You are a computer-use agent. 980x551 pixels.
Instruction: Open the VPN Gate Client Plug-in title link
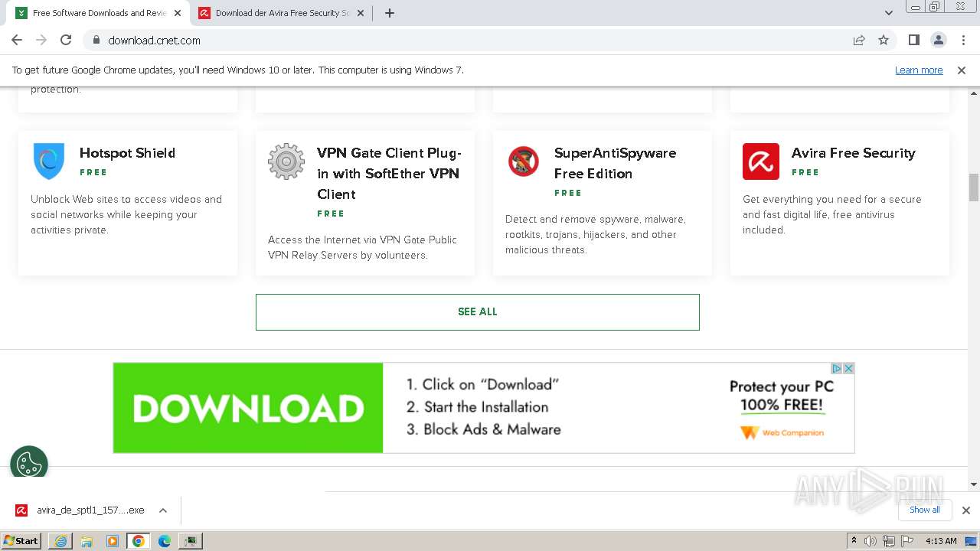[389, 174]
